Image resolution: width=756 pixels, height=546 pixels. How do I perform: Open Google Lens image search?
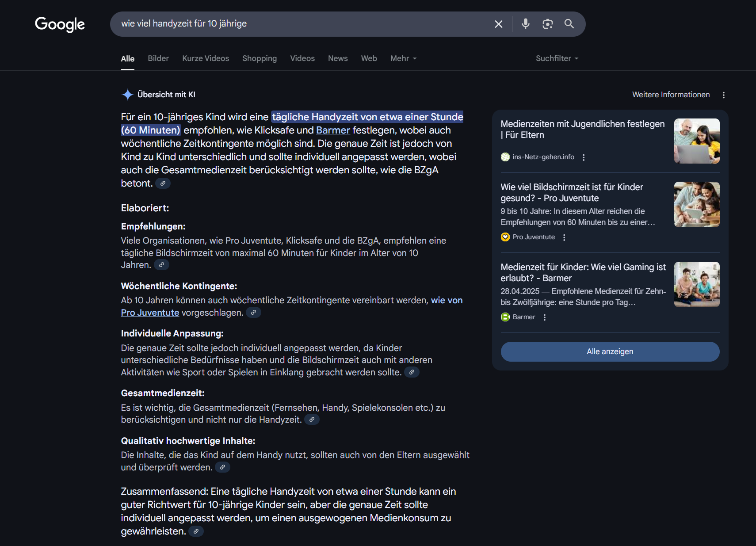click(547, 24)
